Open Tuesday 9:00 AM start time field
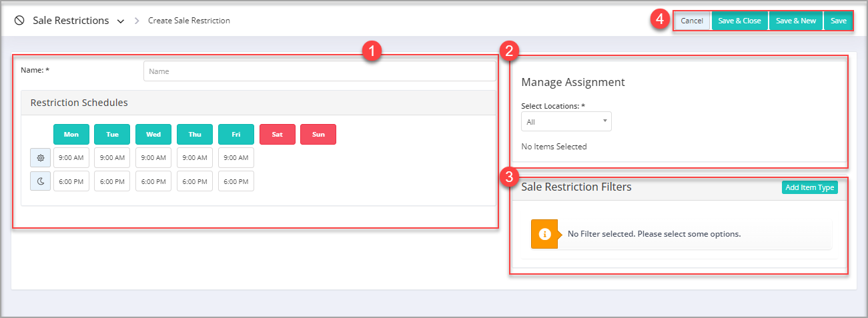Screen dimensions: 868x318 point(112,158)
